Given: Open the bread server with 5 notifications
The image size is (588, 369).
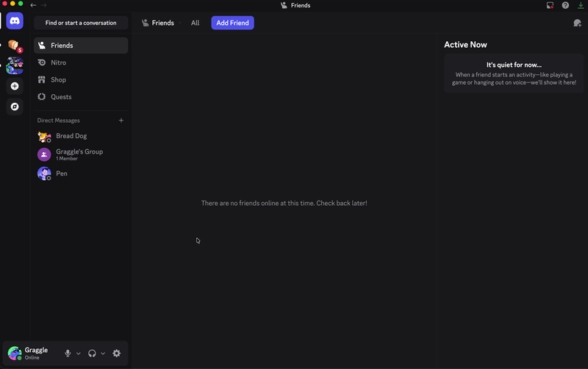Looking at the screenshot, I should (15, 46).
